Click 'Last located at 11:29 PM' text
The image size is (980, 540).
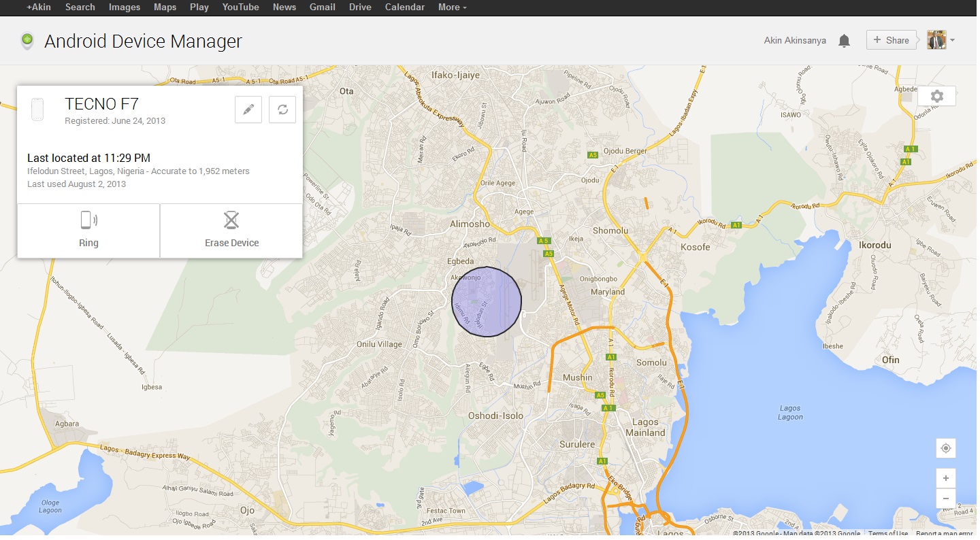click(88, 158)
